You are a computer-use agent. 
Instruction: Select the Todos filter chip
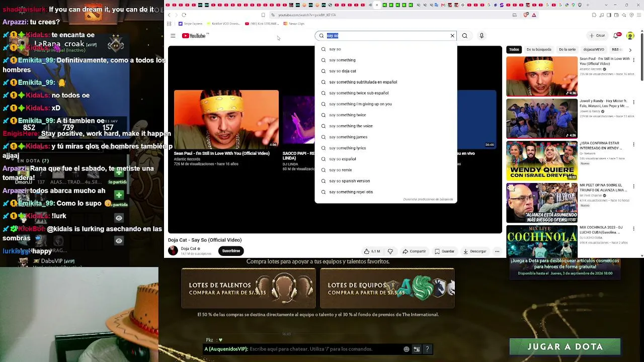click(x=514, y=50)
